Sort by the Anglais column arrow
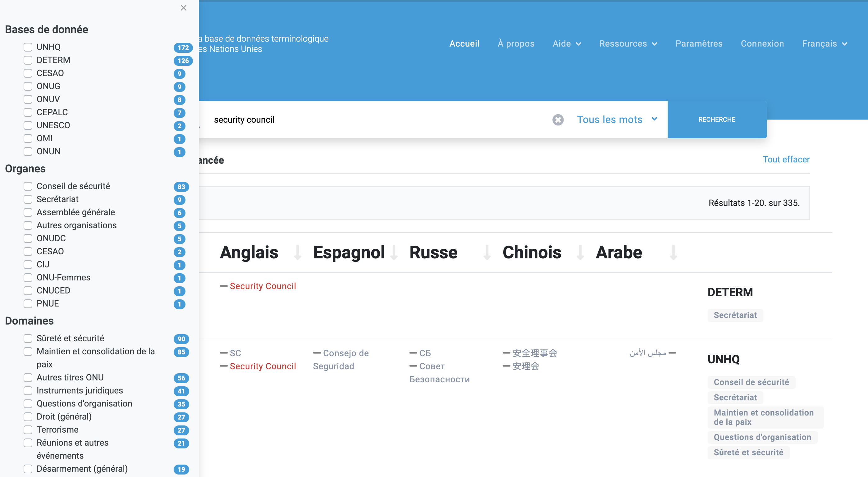This screenshot has height=477, width=868. point(297,253)
